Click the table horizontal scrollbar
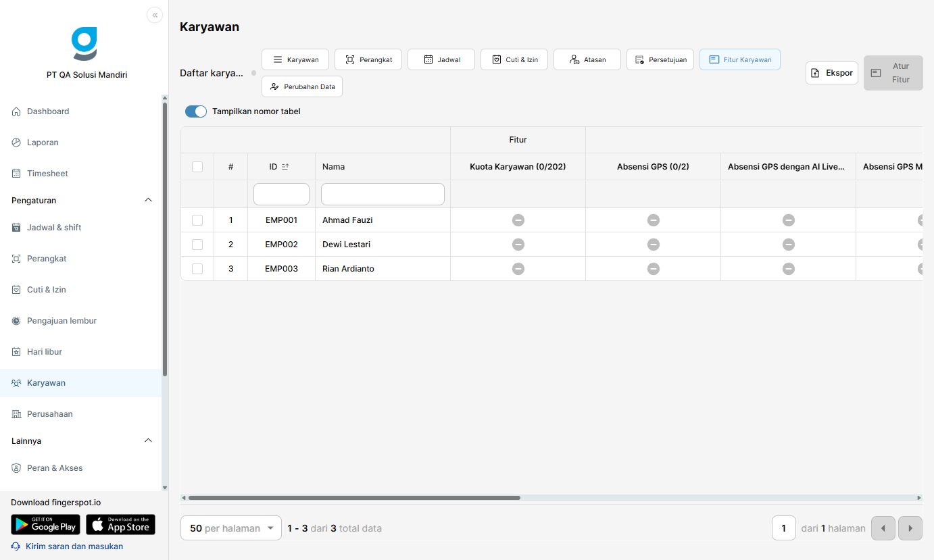 coord(354,498)
